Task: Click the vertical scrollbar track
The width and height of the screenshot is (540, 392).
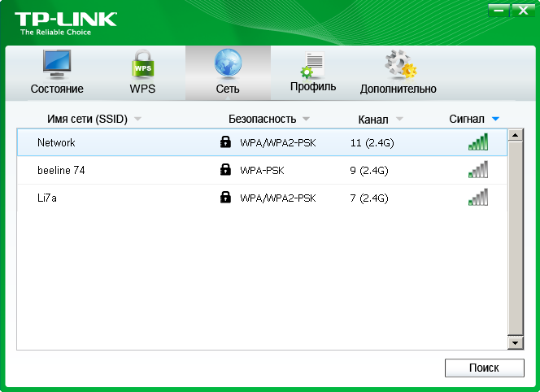Action: [516, 238]
